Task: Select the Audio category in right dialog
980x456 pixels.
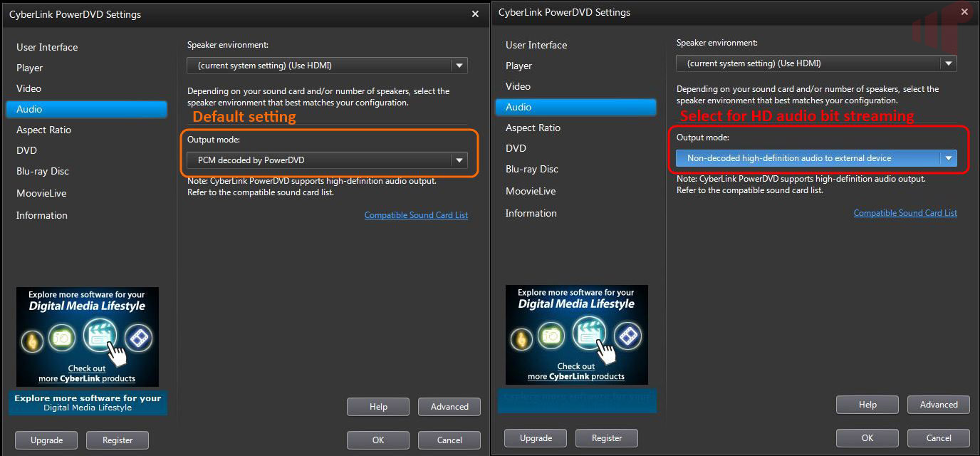Action: point(575,107)
